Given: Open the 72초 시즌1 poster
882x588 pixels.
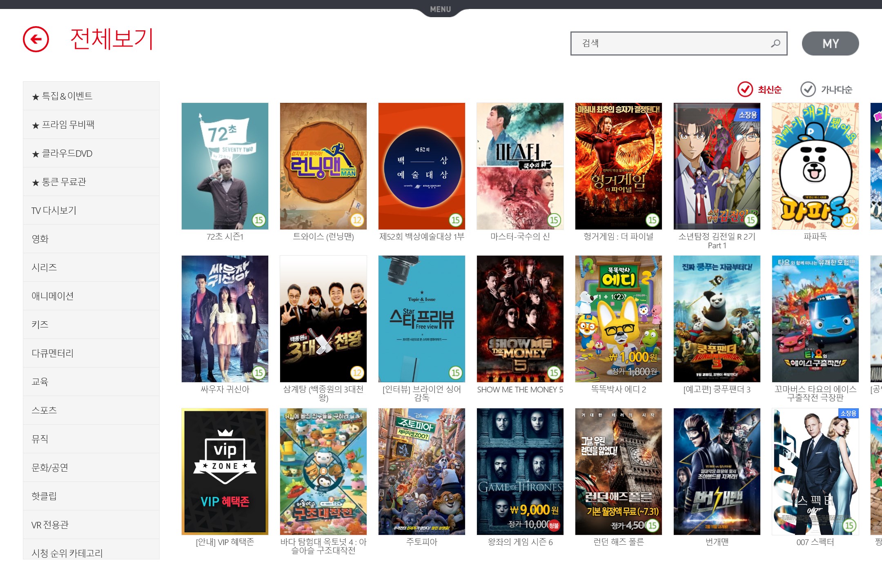Looking at the screenshot, I should [225, 166].
